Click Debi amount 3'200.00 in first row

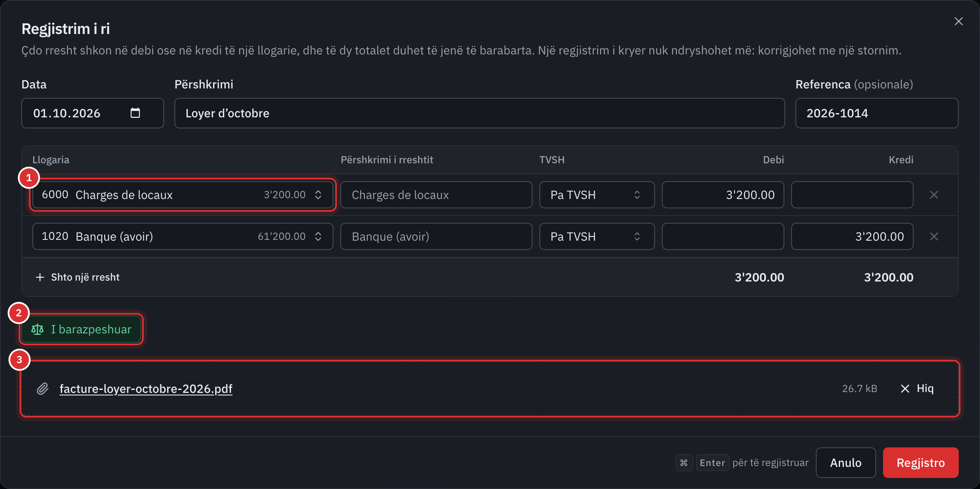point(723,195)
